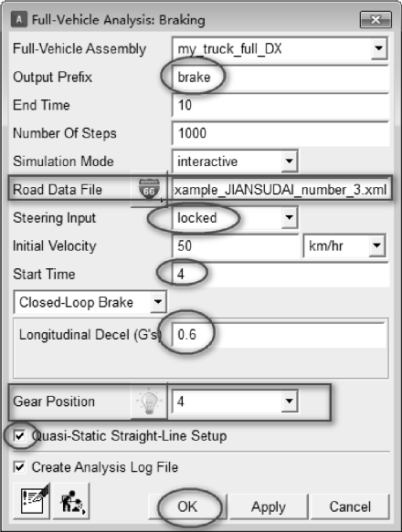Click the Apply button
The width and height of the screenshot is (402, 532).
(x=269, y=506)
